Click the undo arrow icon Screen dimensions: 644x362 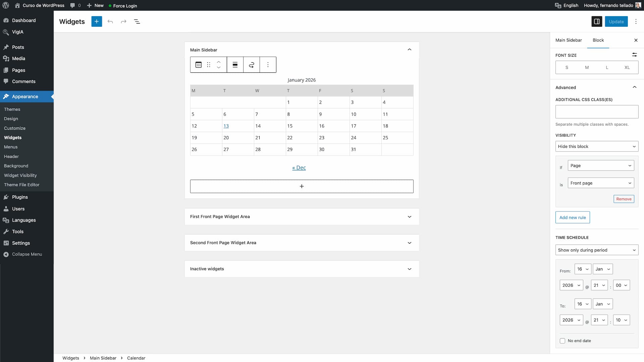tap(110, 21)
